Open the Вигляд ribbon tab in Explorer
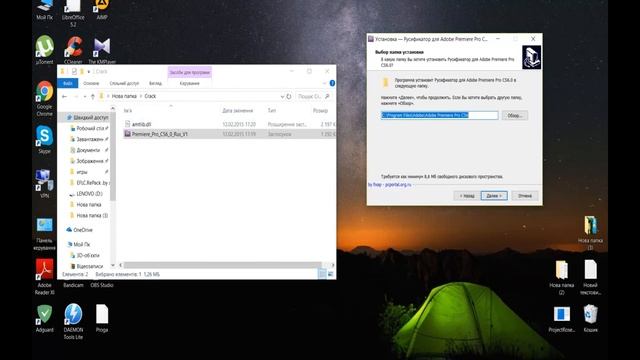 click(155, 83)
